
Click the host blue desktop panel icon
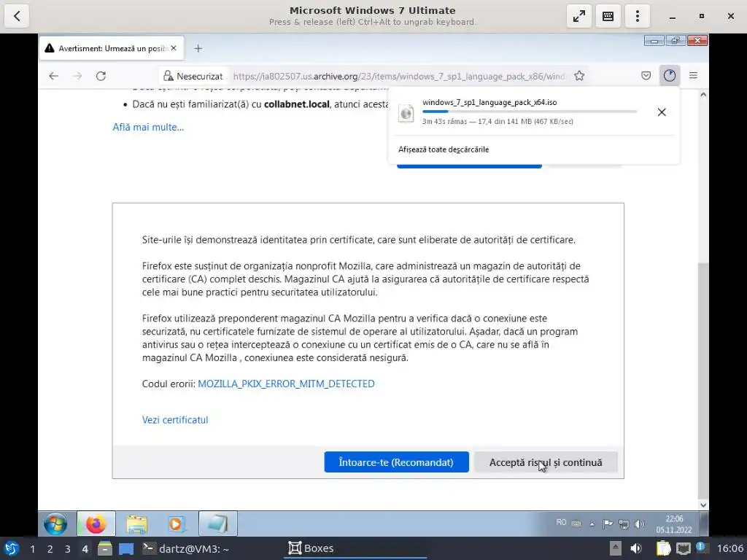[x=126, y=548]
